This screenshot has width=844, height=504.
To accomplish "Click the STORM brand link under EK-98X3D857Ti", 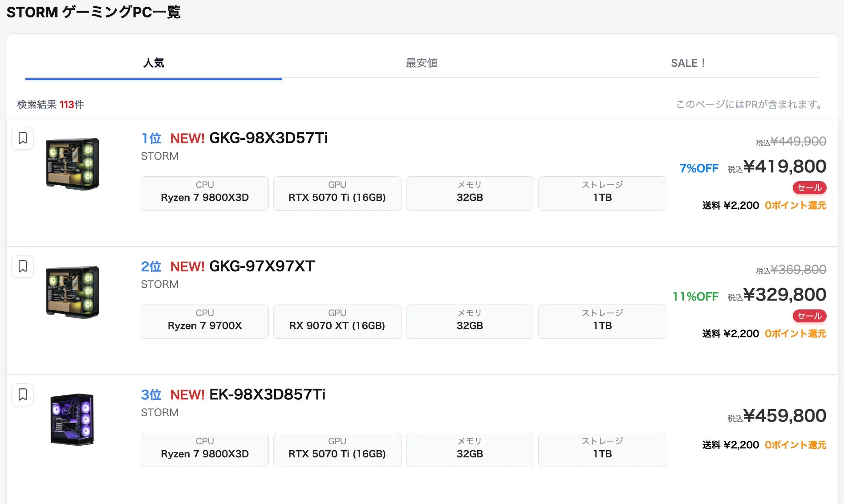I will point(159,413).
